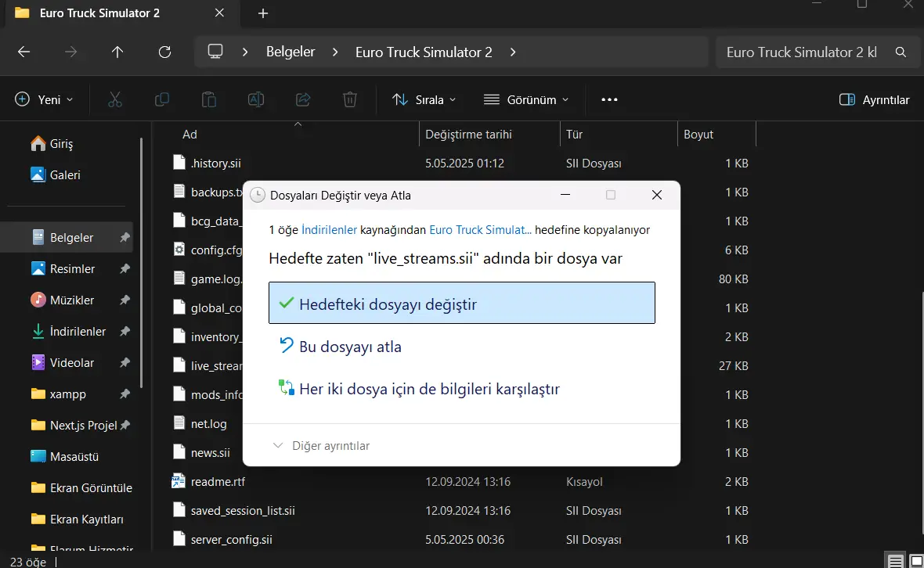Refresh the current folder view
Screen dimensions: 924x568
[165, 52]
